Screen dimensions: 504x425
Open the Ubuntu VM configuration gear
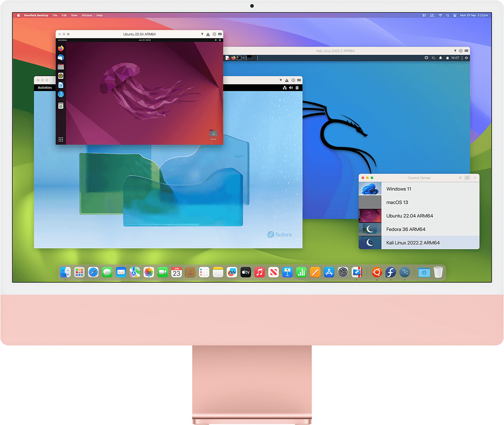click(x=214, y=34)
